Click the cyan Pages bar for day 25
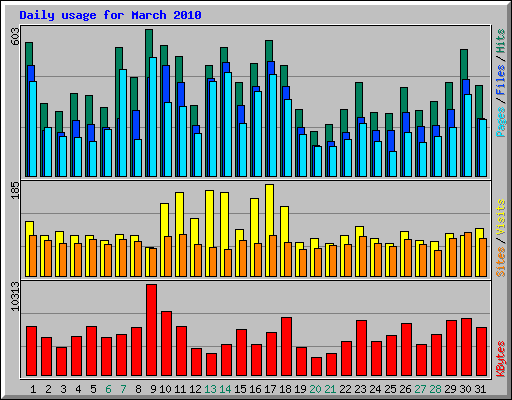 coord(393,164)
